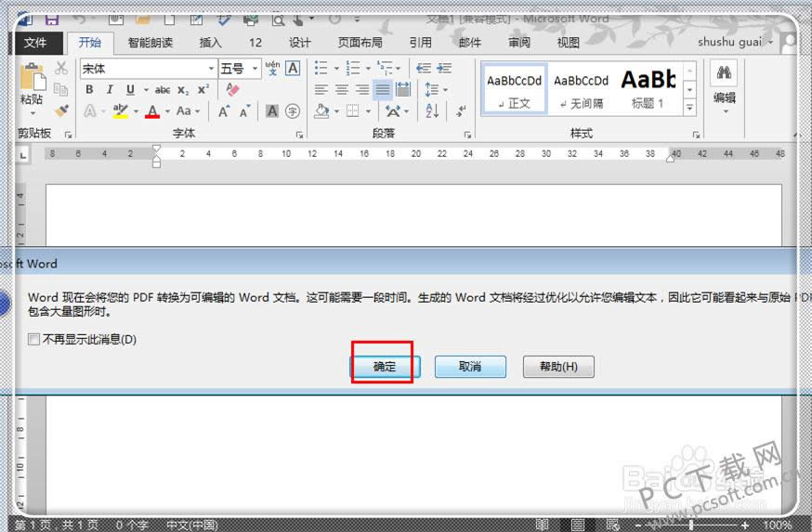Select the 标题 1 style
812x532 pixels.
(x=648, y=89)
